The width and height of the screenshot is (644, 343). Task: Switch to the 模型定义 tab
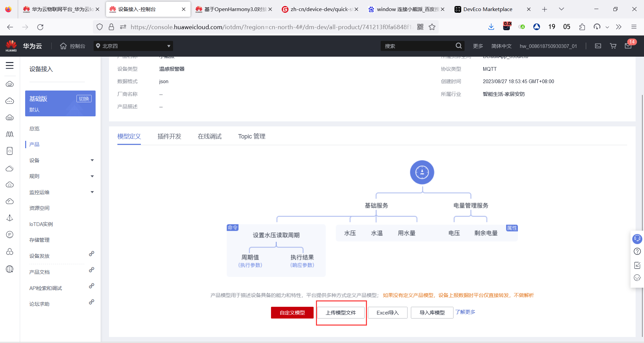129,136
